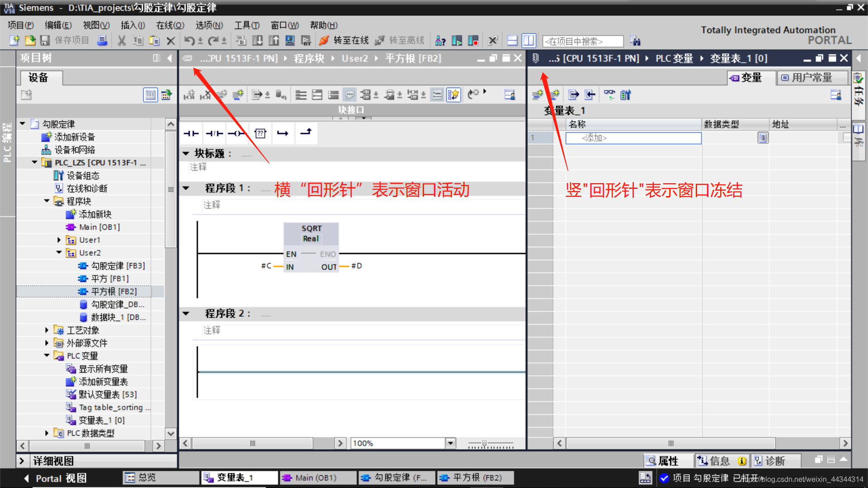The image size is (868, 488).
Task: Click the cut scissors toolbar icon
Action: (x=121, y=41)
